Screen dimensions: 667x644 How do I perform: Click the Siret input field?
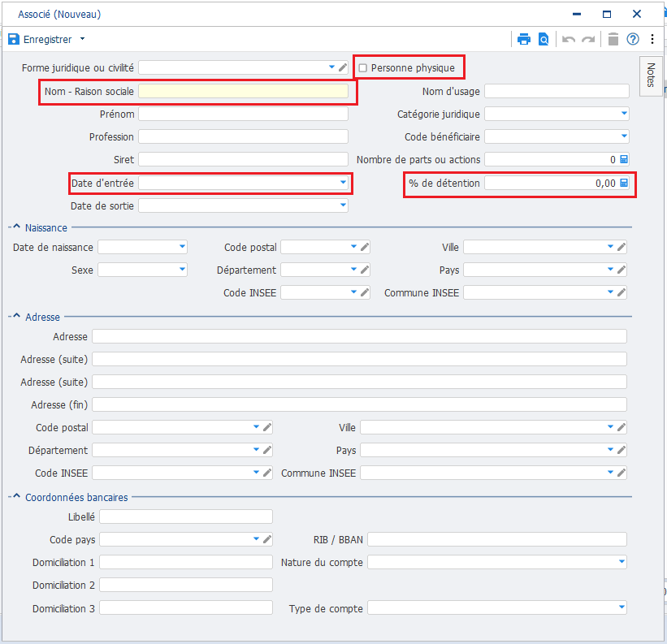[x=243, y=159]
